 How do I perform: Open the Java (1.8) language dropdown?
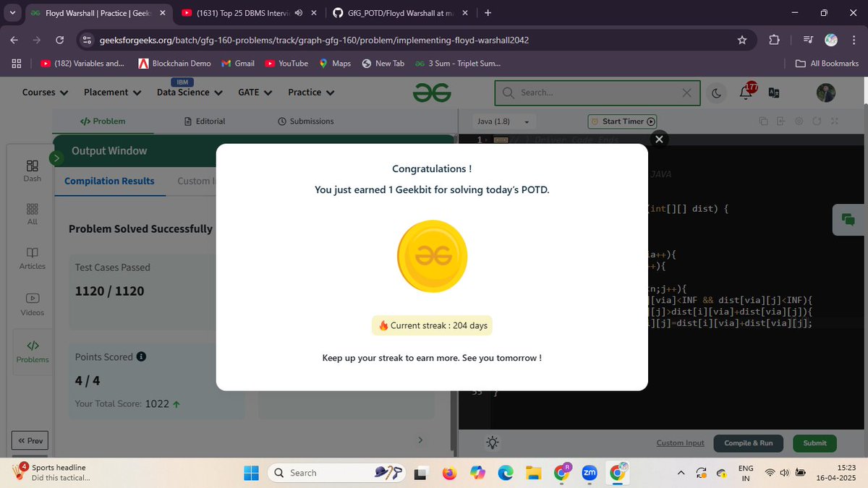click(x=503, y=121)
